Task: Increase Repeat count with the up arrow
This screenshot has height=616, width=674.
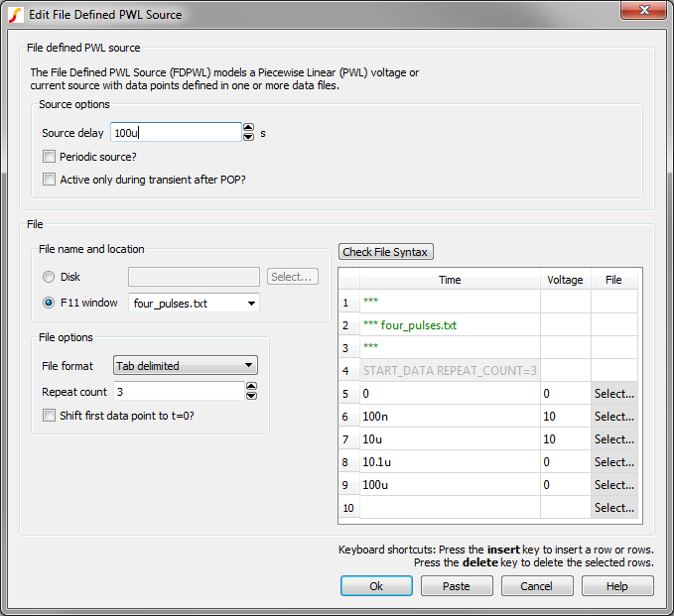Action: pos(251,387)
